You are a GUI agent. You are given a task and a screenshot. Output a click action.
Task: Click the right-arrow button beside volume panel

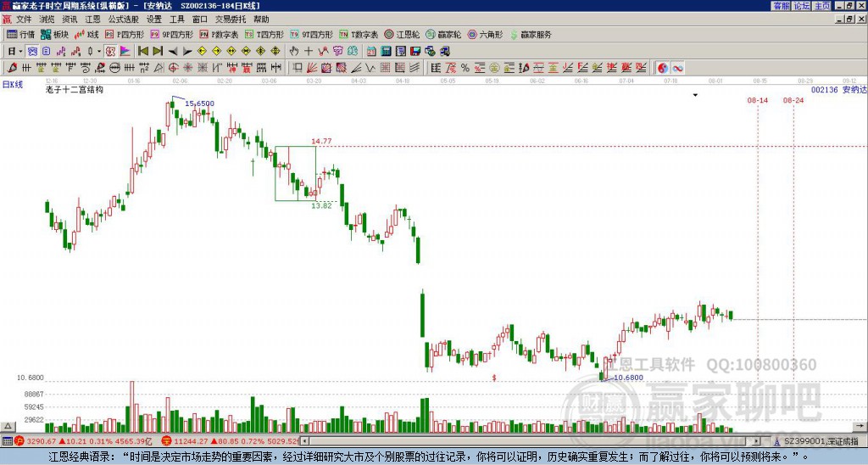pyautogui.click(x=860, y=427)
